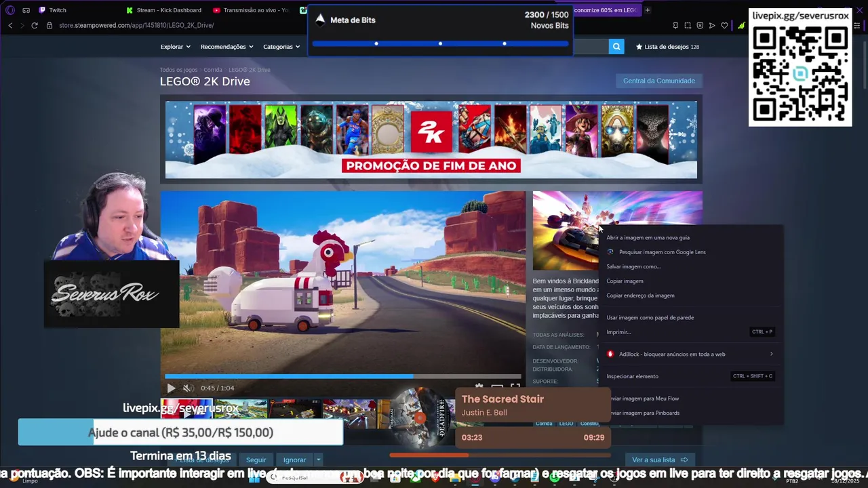Click the Corrida breadcrumb link
The height and width of the screenshot is (488, 868).
coord(213,70)
